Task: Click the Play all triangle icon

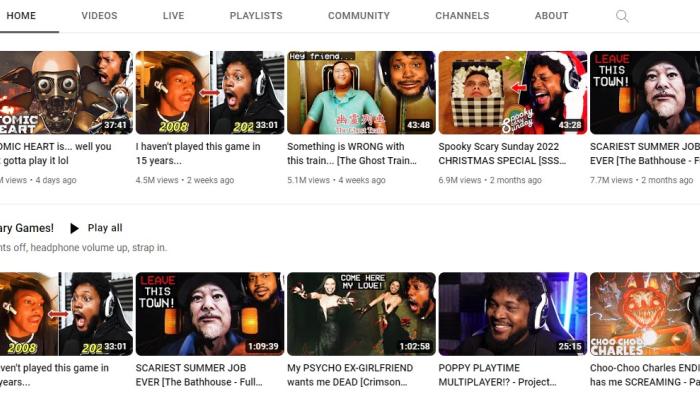Action: pos(74,228)
